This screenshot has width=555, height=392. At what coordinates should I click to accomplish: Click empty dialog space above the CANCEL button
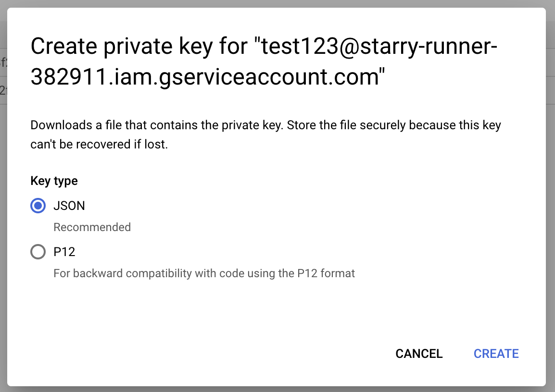tap(418, 312)
